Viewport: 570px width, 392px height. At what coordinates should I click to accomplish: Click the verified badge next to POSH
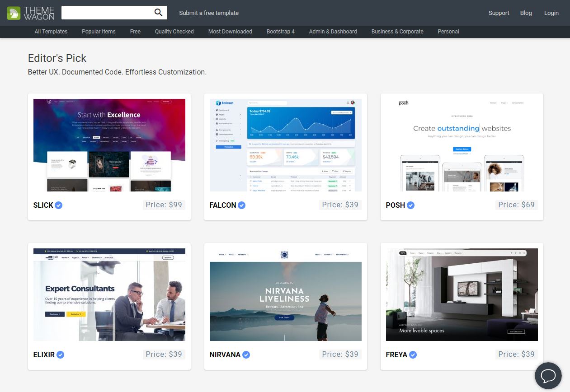pyautogui.click(x=410, y=205)
